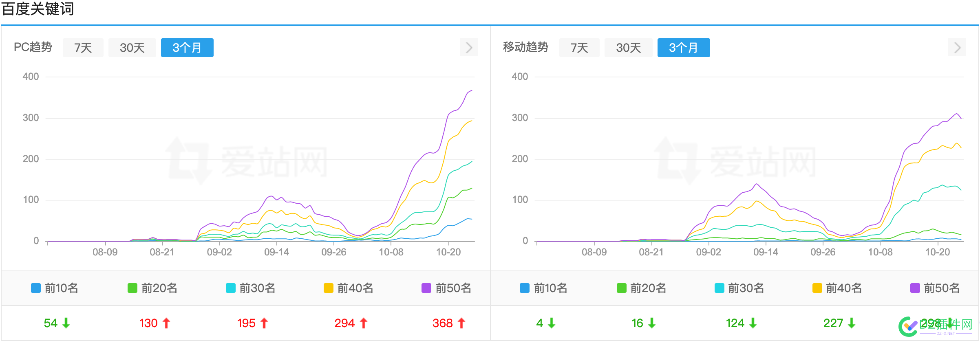
Task: Click the mobile value 16
Action: [x=637, y=323]
